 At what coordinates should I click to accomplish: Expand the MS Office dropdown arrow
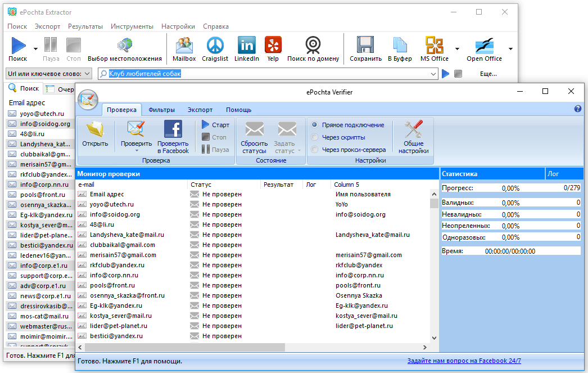click(x=457, y=49)
